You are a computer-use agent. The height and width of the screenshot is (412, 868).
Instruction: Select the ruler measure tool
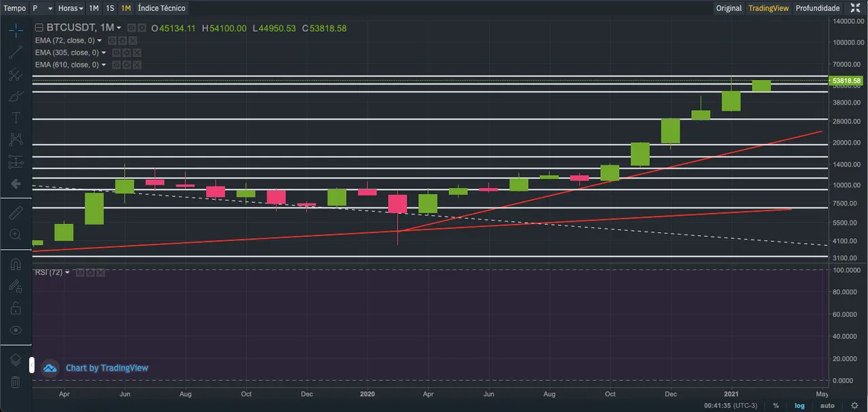click(x=16, y=213)
